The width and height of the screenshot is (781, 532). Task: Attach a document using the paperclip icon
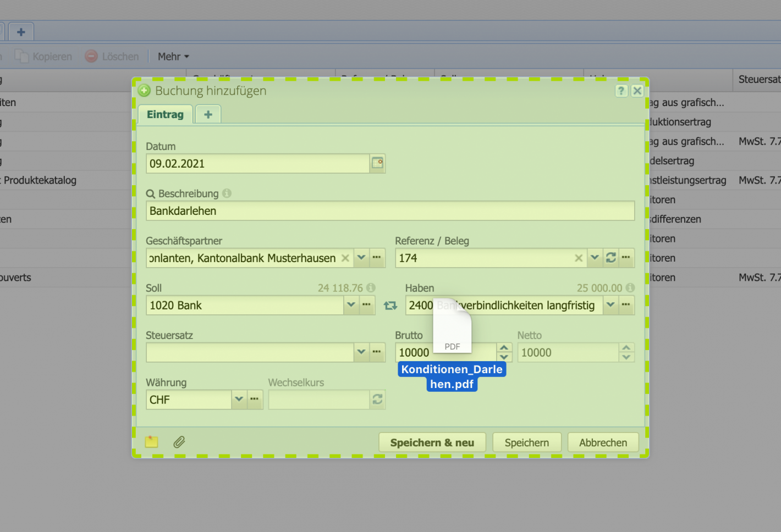point(179,442)
